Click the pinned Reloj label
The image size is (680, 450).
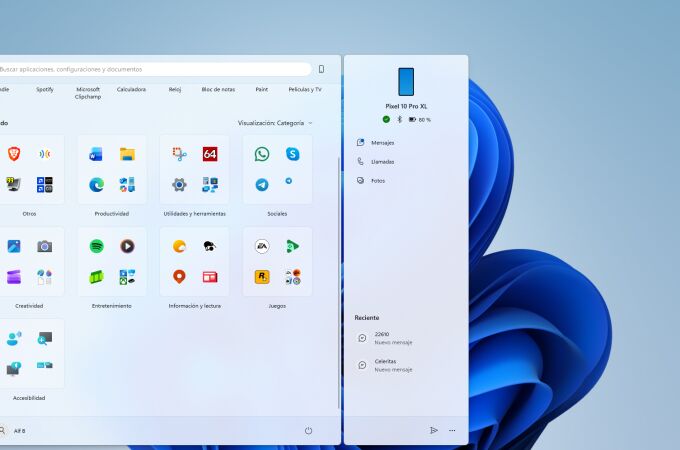pos(175,89)
